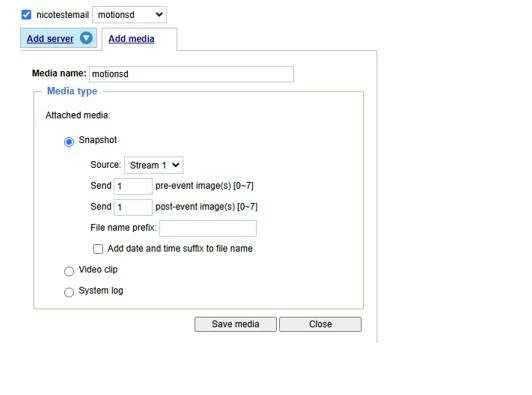
Task: Click the Save media button
Action: (x=235, y=324)
